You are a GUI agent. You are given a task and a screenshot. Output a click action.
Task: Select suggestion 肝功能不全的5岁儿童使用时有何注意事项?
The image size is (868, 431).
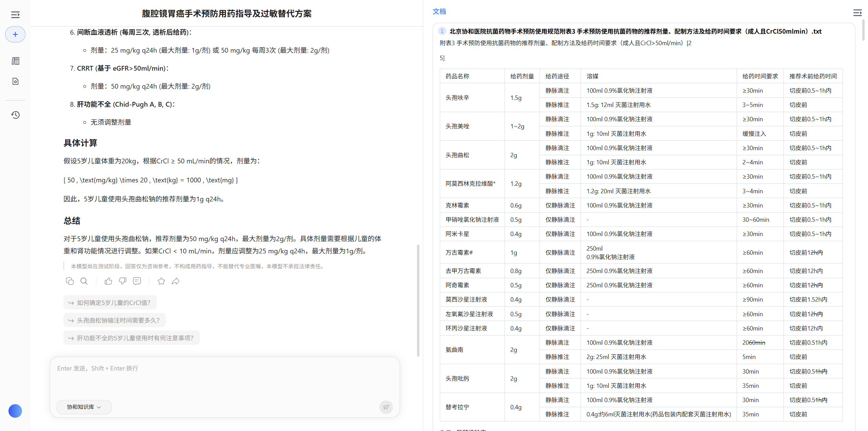coord(131,338)
